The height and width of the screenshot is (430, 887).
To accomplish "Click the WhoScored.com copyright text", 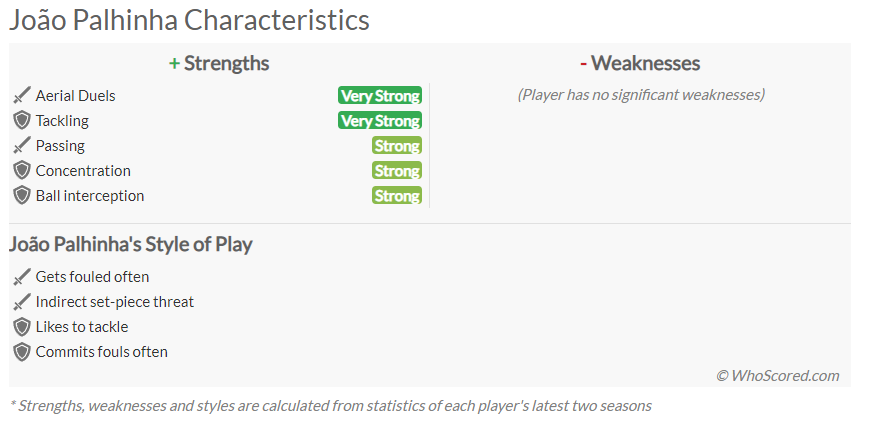I will [x=778, y=376].
